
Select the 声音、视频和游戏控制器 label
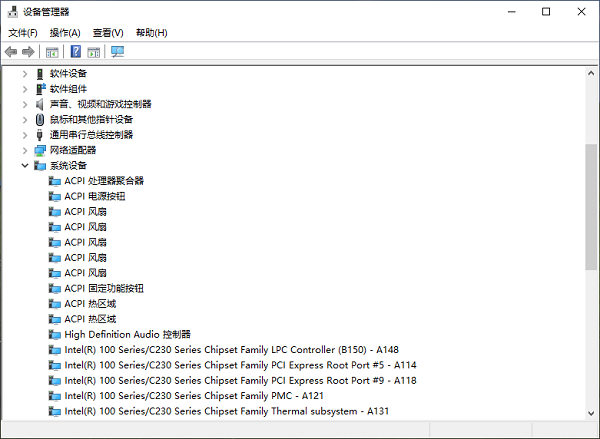(x=101, y=104)
